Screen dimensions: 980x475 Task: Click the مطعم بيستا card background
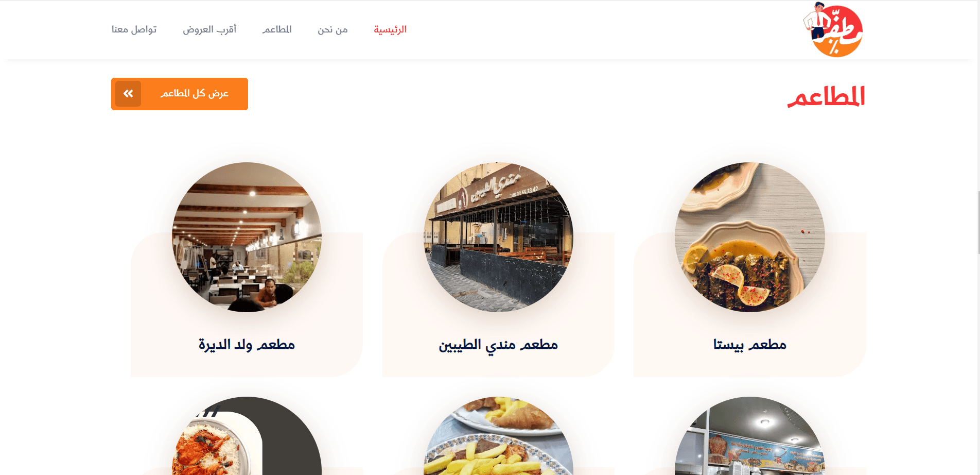[749, 304]
